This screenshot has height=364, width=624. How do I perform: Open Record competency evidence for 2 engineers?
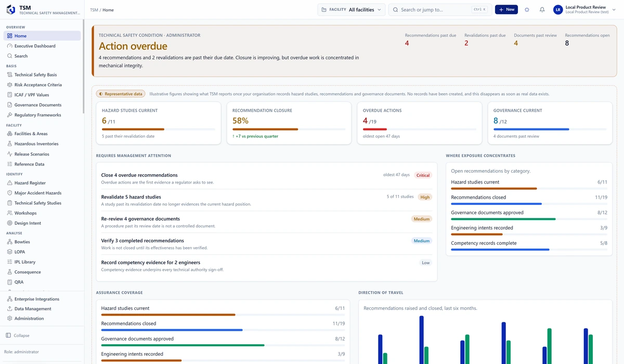pos(267,266)
